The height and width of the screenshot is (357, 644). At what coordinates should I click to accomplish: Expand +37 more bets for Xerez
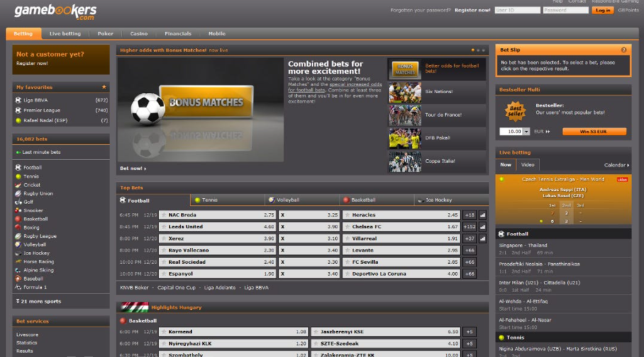tap(469, 239)
